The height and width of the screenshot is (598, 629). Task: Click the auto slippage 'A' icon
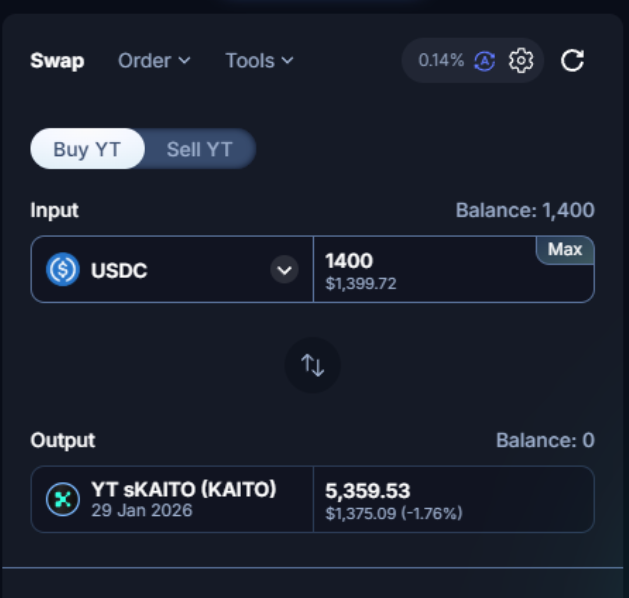(484, 61)
